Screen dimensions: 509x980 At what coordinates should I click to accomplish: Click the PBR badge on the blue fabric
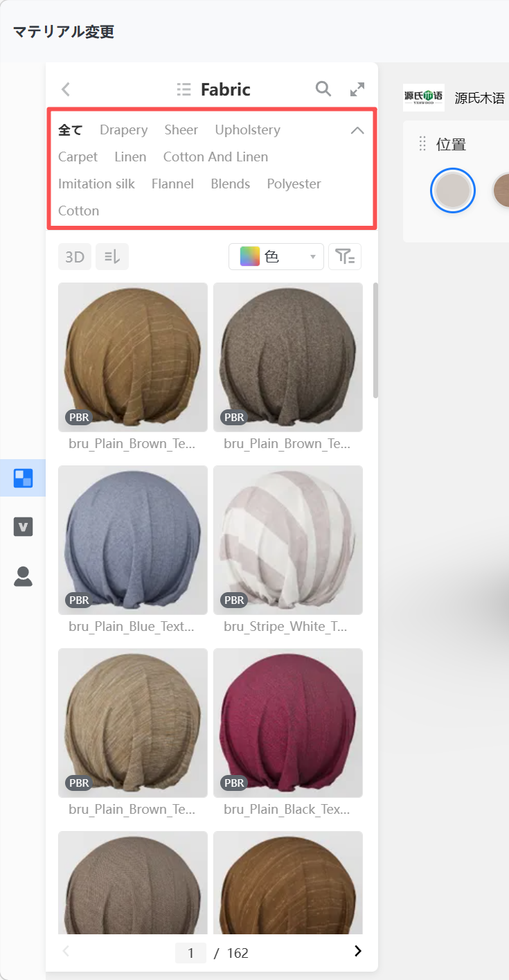coord(79,600)
